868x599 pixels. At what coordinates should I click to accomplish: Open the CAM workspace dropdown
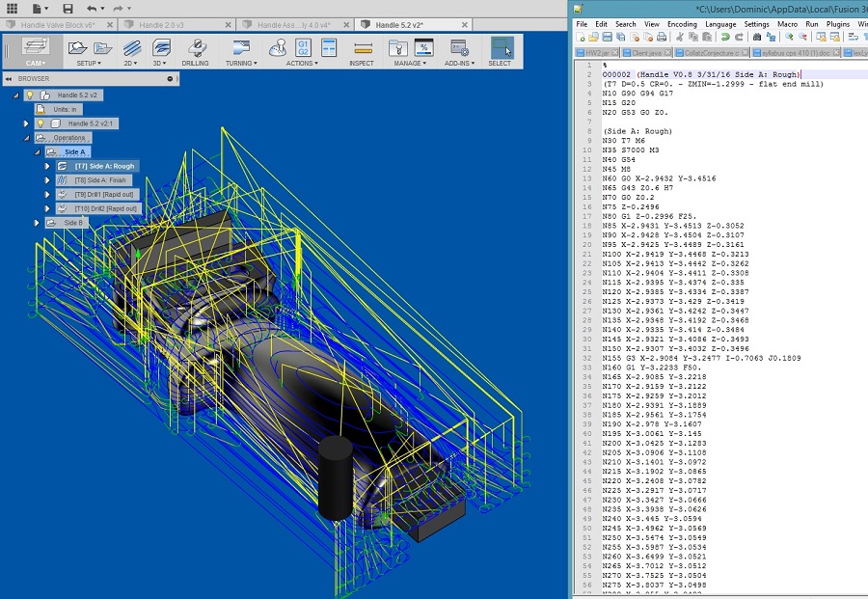[x=36, y=63]
